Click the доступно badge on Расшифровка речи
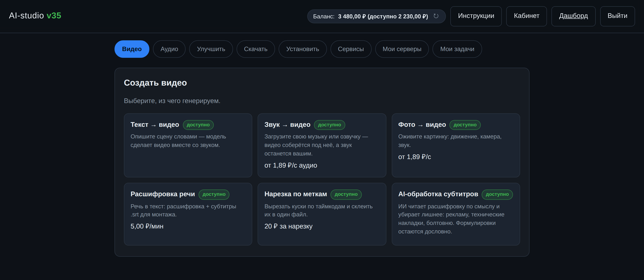644x280 pixels. click(x=214, y=194)
